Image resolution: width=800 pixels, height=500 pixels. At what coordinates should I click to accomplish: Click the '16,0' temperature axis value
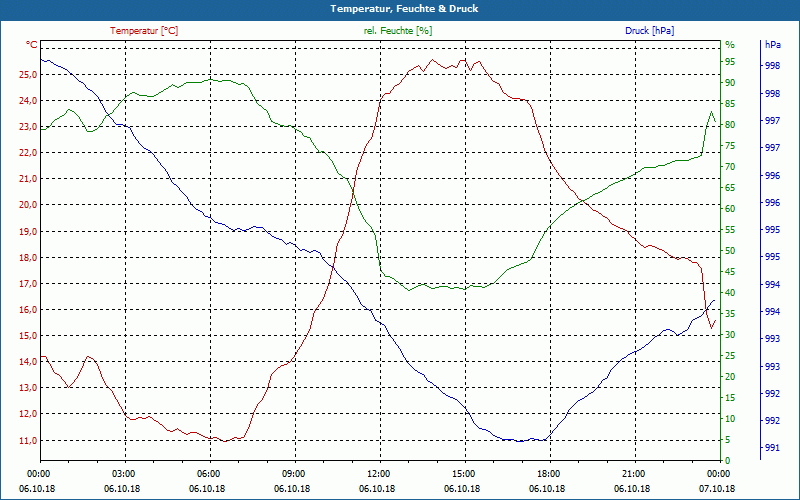(x=29, y=309)
